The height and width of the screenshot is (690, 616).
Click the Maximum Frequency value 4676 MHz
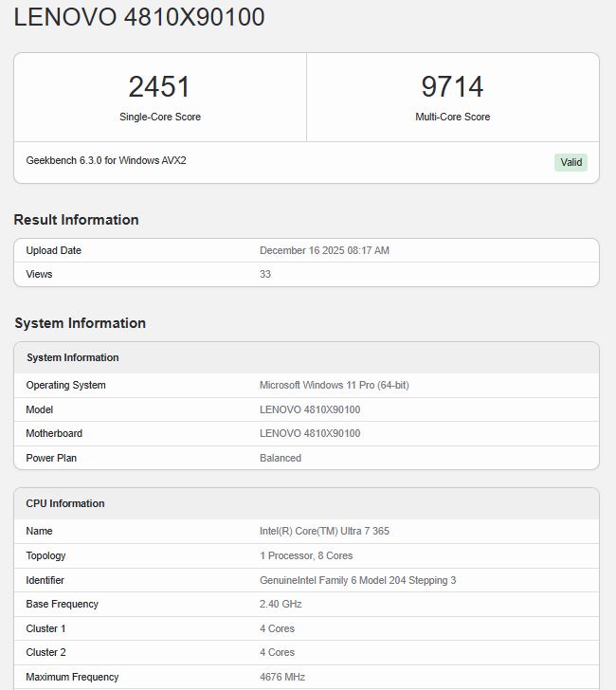(x=282, y=678)
